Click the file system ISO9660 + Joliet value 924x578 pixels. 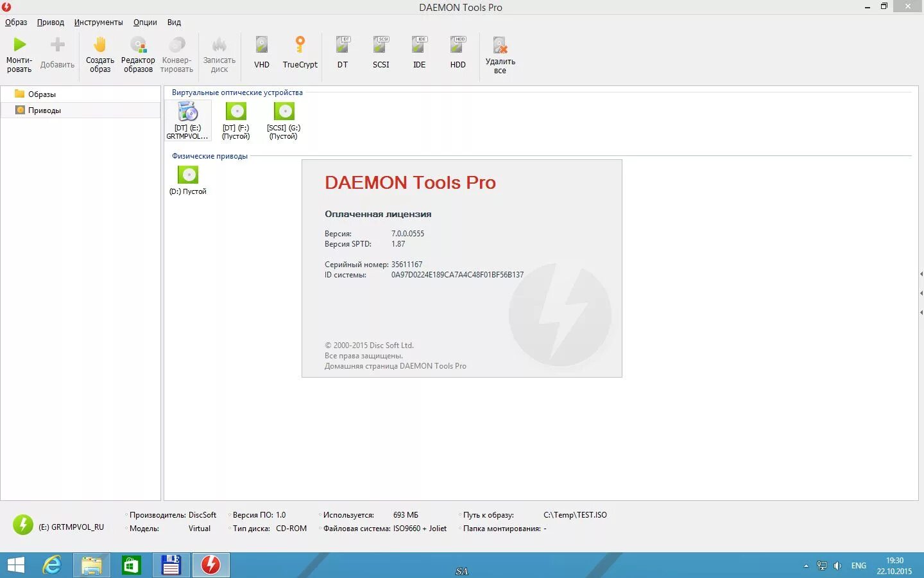point(420,529)
